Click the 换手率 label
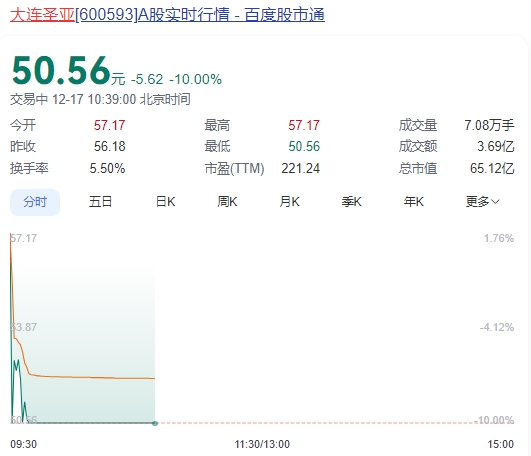This screenshot has height=456, width=531. [x=29, y=168]
